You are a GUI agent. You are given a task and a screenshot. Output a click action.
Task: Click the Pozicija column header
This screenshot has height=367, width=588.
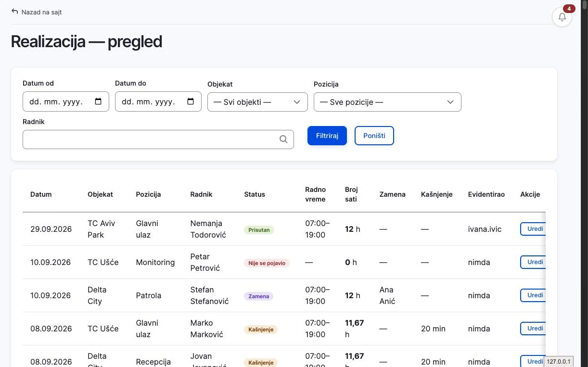tap(149, 194)
